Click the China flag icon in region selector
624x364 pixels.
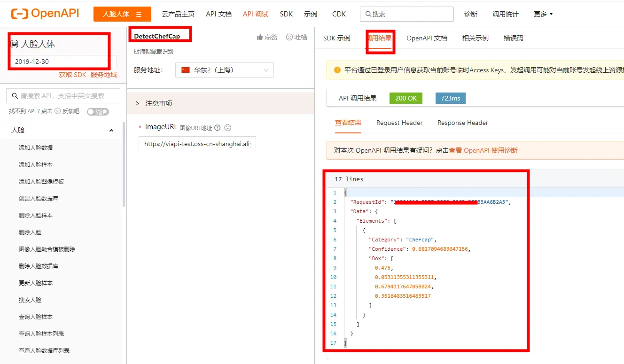pos(186,70)
